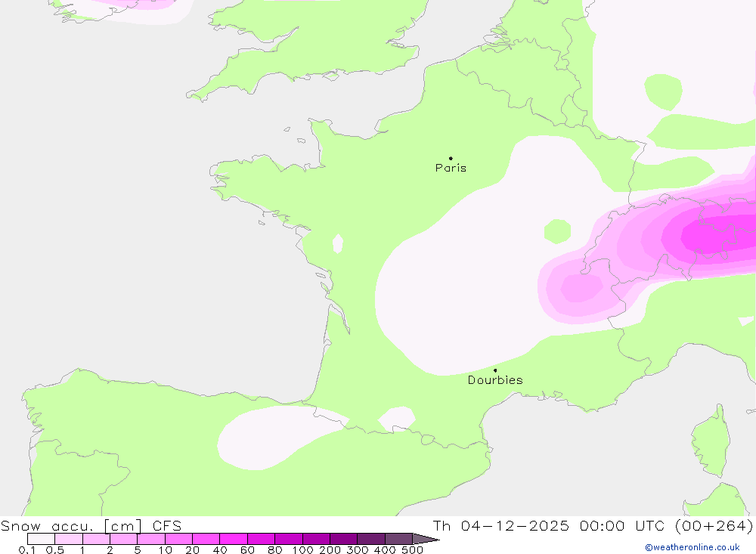Pick the 60–80 cm legend swatch

click(x=261, y=539)
